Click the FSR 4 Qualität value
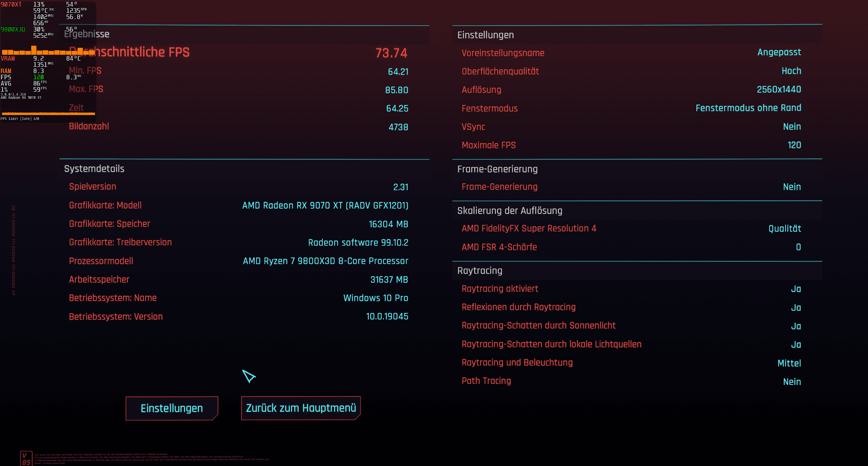Viewport: 868px width, 466px height. pyautogui.click(x=784, y=228)
